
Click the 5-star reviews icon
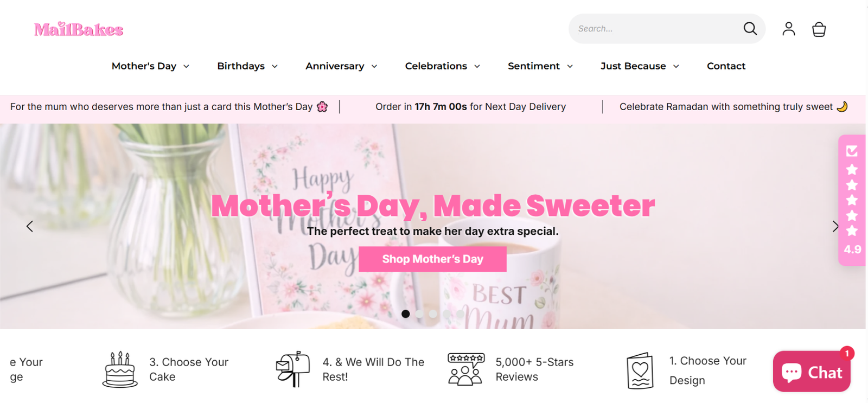465,369
